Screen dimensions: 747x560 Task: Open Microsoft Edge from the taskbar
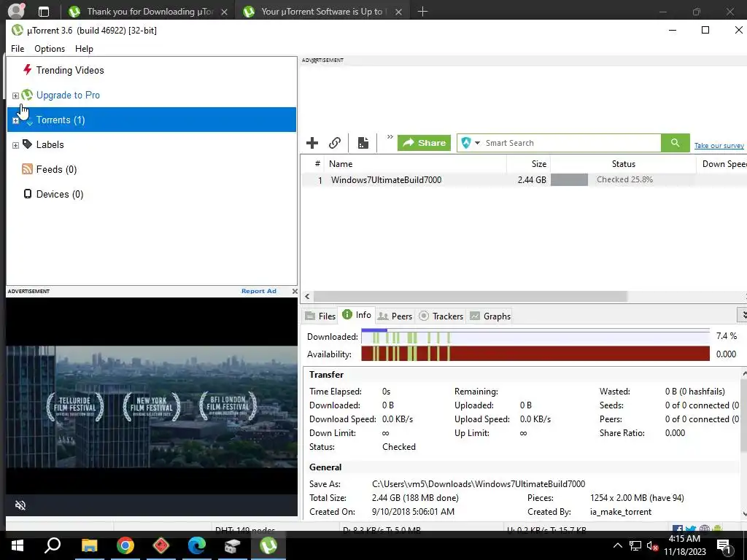coord(197,545)
